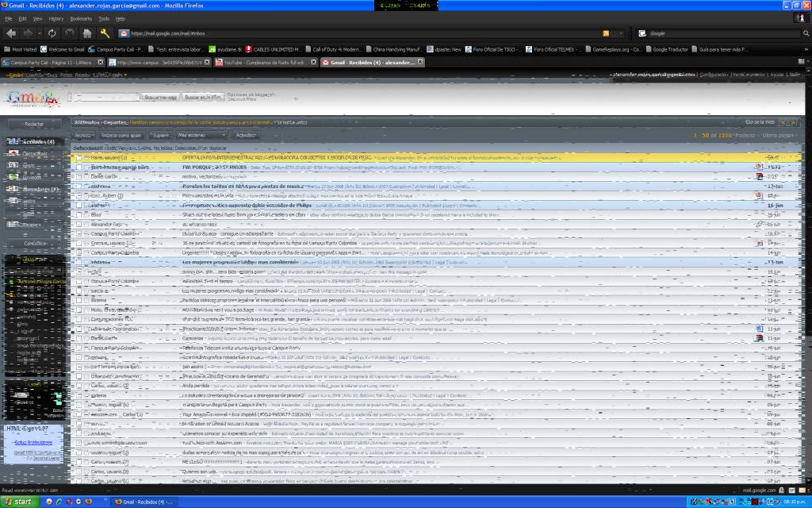The image size is (812, 508).
Task: Star the Daniel García 'motivo, vectorizado' email
Action: 87,177
